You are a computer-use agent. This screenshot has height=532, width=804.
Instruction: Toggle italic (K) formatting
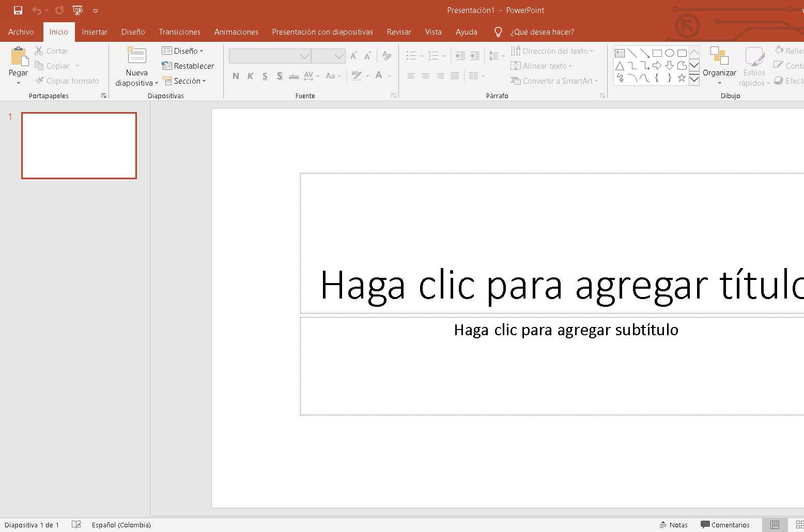click(250, 76)
